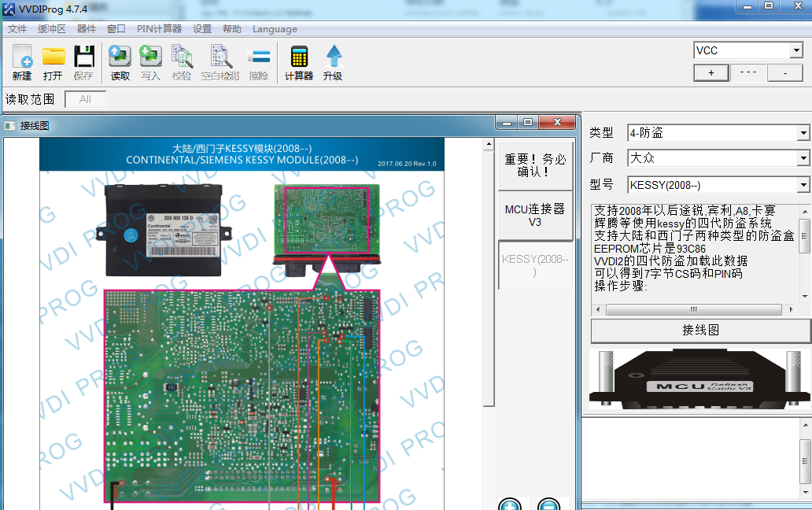Expand the VCC dropdown
Screen dimensions: 812x510
pos(795,51)
